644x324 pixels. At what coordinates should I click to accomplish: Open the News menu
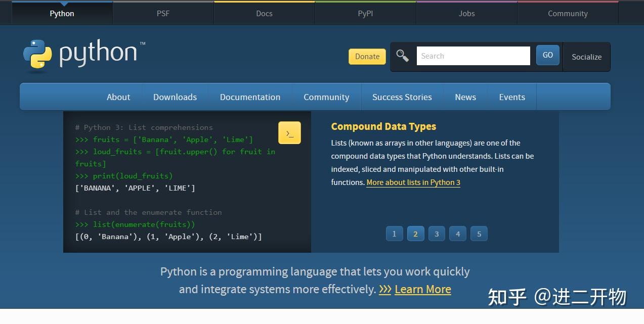pyautogui.click(x=465, y=97)
